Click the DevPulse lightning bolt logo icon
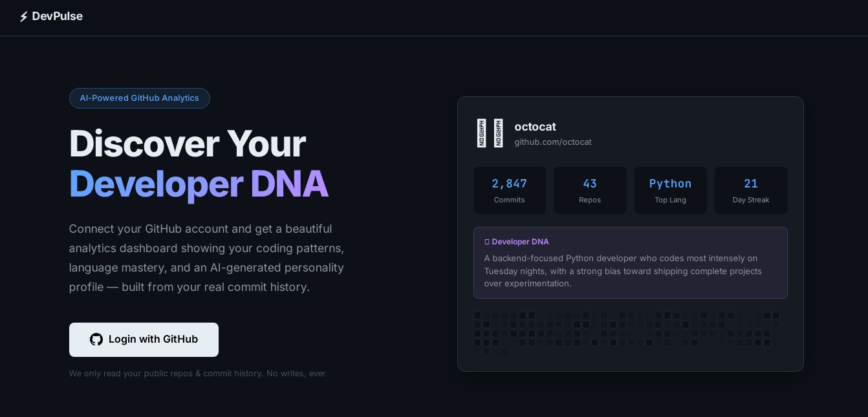868x417 pixels. tap(24, 17)
